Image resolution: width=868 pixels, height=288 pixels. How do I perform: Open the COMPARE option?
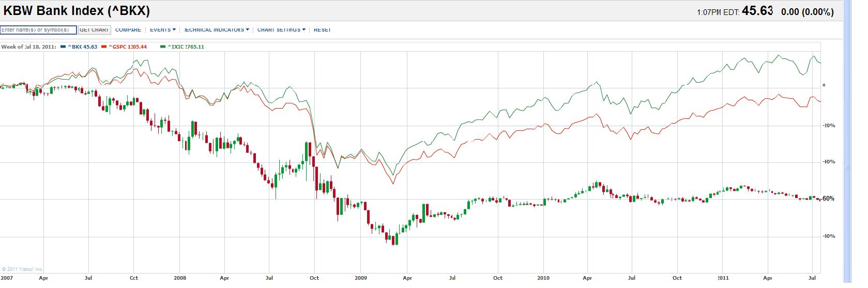(128, 30)
